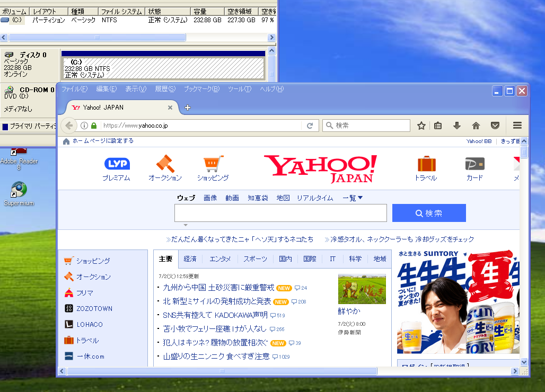Click the オークション hammer icon at top
The image size is (545, 392).
click(165, 164)
